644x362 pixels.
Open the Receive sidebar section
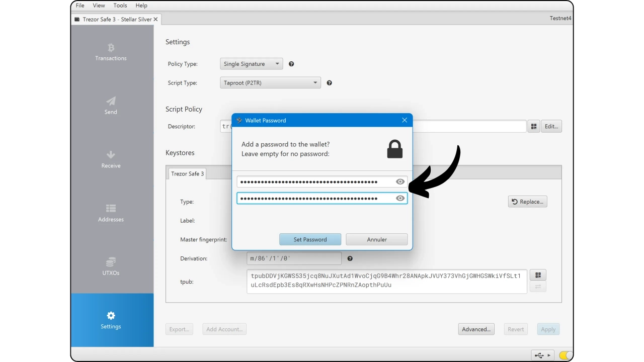[x=111, y=159]
